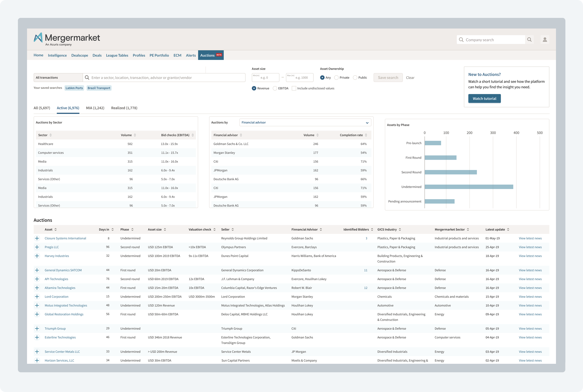
Task: Sort financial advisors by Completion rate
Action: click(x=366, y=135)
